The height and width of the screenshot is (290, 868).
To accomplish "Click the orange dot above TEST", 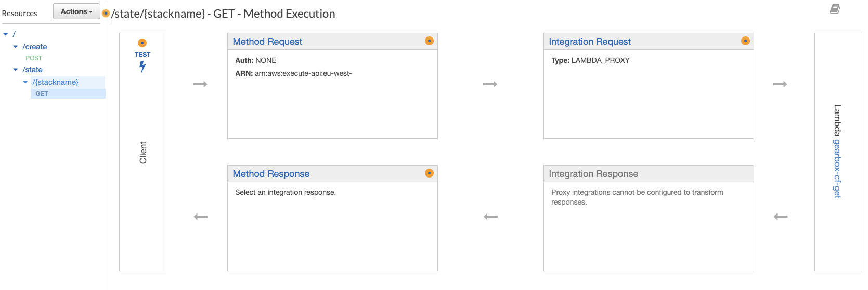I will [142, 43].
